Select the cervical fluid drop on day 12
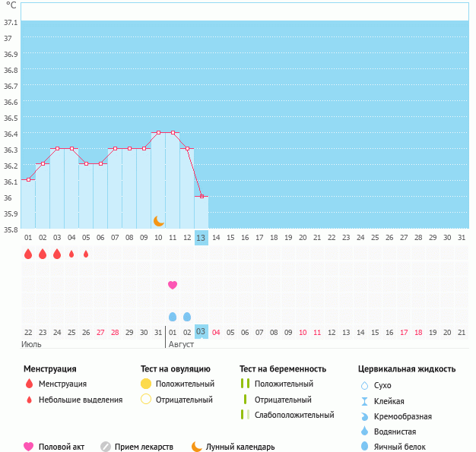The width and height of the screenshot is (476, 452). tap(187, 316)
